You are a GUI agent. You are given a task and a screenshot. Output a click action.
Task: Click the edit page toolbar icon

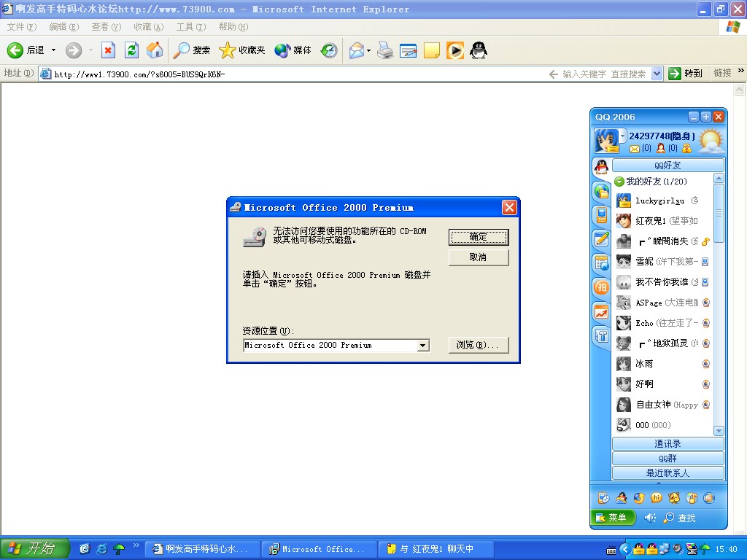point(409,50)
